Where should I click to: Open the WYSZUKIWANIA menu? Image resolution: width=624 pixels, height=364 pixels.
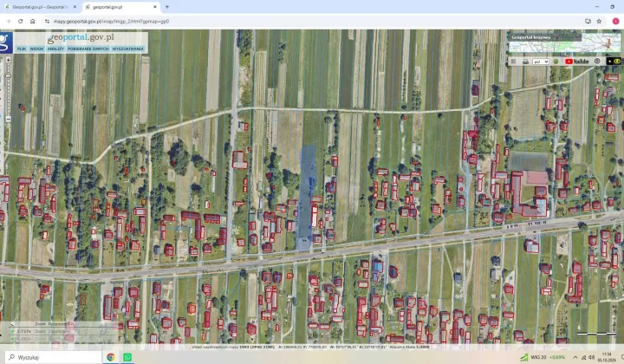(127, 49)
